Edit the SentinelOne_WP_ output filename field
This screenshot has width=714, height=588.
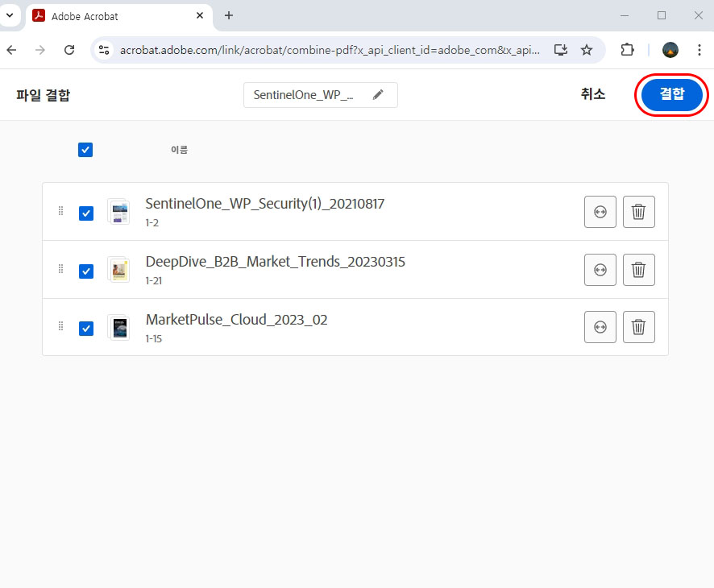[x=321, y=95]
